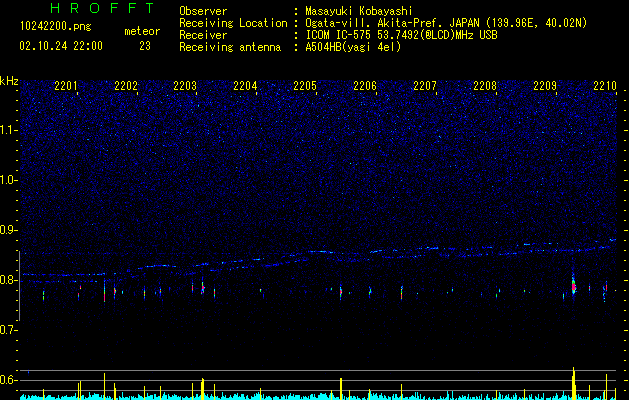Click the 2205 time marker
Image resolution: width=629 pixels, height=400 pixels.
[x=305, y=86]
